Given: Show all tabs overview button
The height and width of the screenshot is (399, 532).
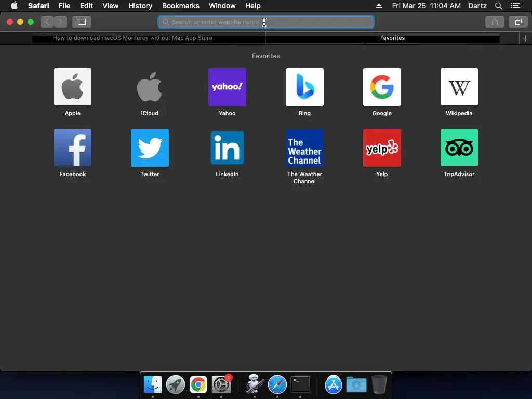Looking at the screenshot, I should [x=518, y=22].
